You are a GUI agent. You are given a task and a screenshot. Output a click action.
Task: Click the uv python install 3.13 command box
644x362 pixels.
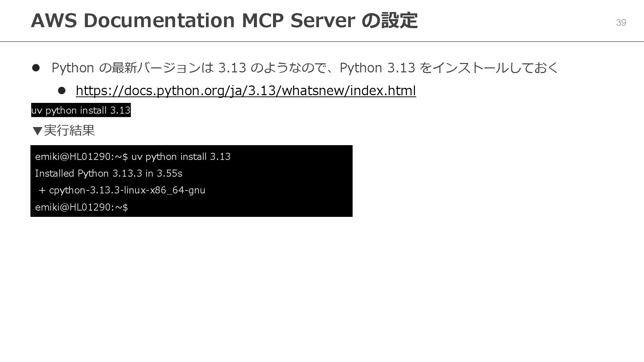pyautogui.click(x=81, y=110)
